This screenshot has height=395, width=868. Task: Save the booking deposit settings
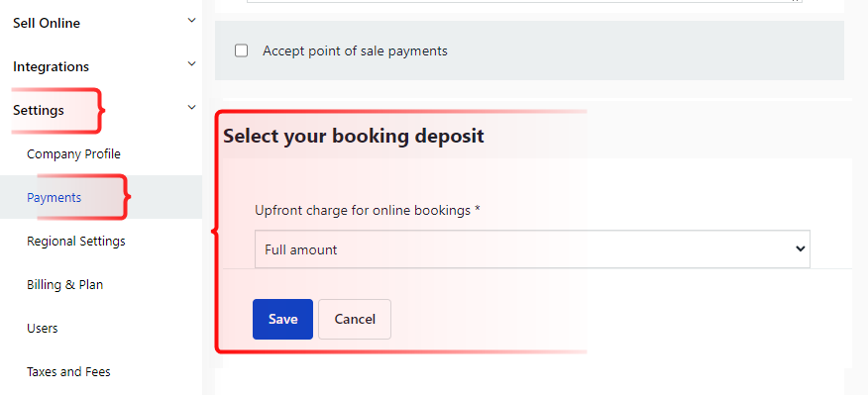(x=282, y=319)
